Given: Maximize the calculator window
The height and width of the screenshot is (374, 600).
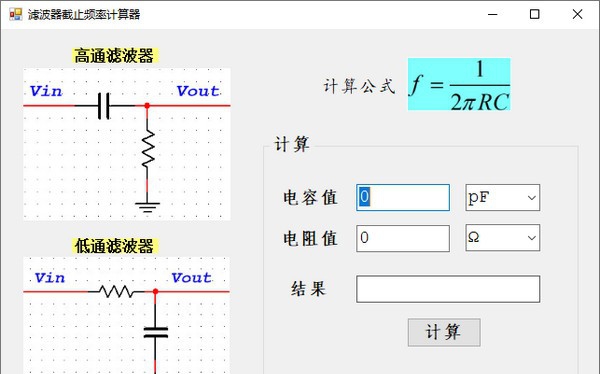Looking at the screenshot, I should click(x=535, y=15).
